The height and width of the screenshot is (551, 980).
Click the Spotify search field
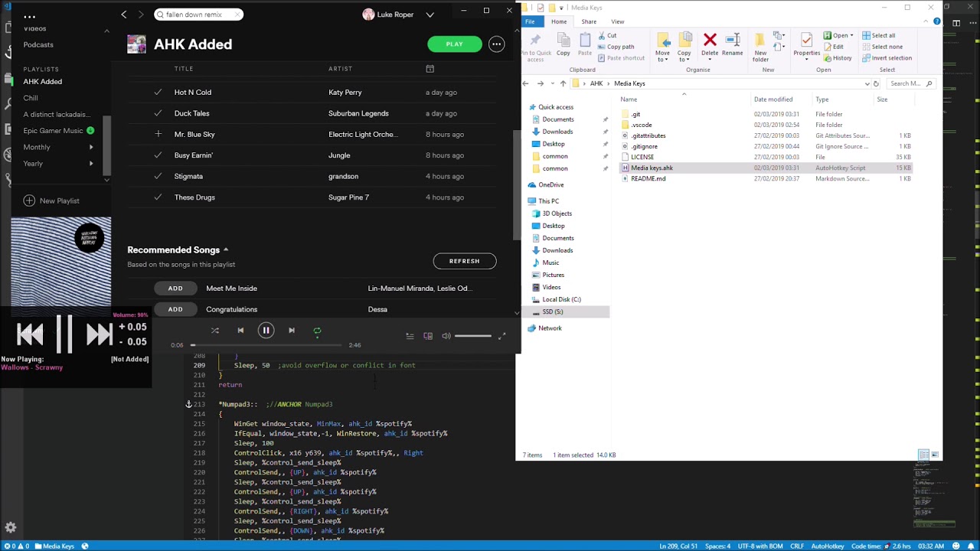(198, 15)
